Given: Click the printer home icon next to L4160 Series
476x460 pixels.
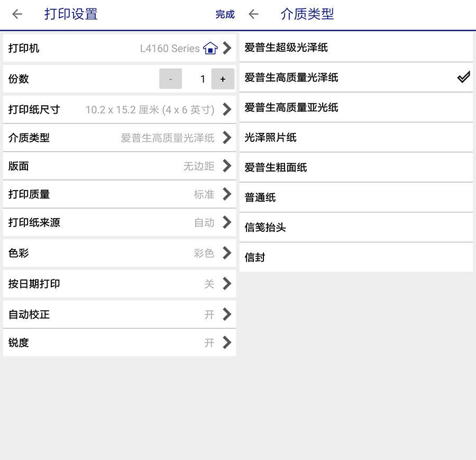Looking at the screenshot, I should [x=210, y=48].
